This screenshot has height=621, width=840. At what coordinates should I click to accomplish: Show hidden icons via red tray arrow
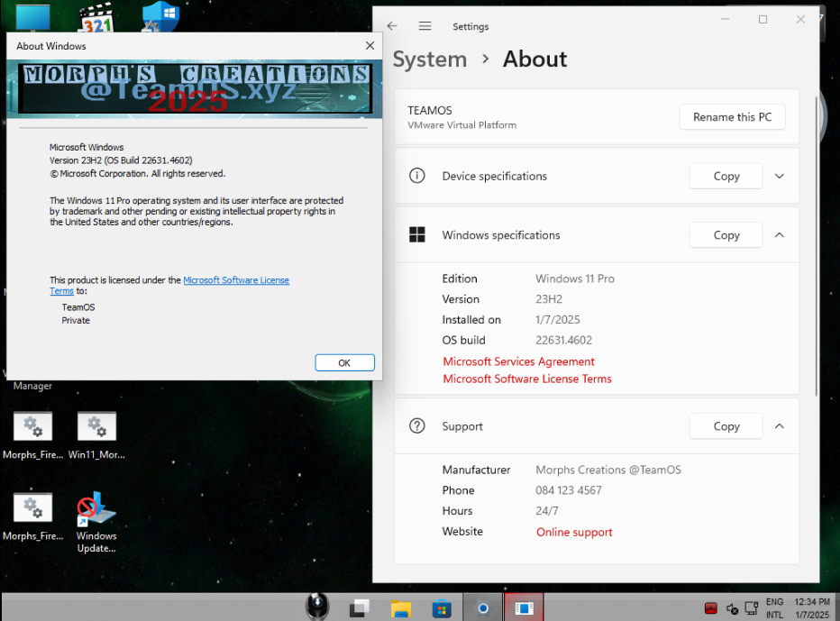[711, 608]
